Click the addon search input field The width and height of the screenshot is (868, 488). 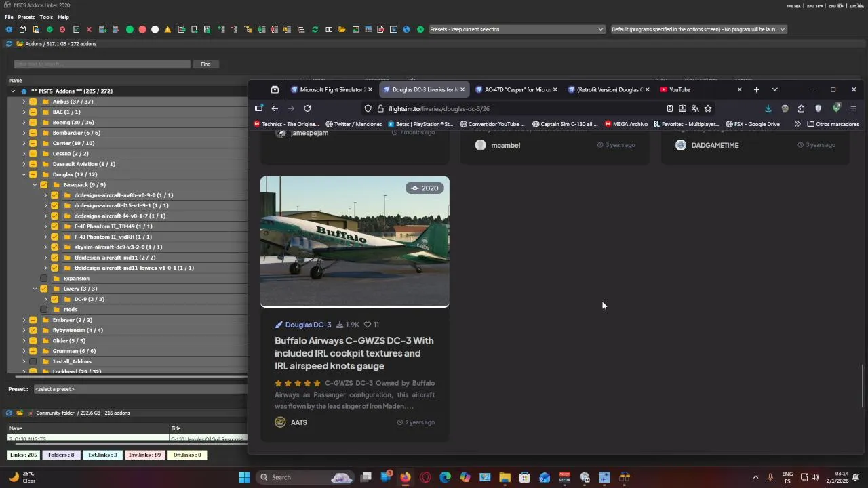(102, 64)
